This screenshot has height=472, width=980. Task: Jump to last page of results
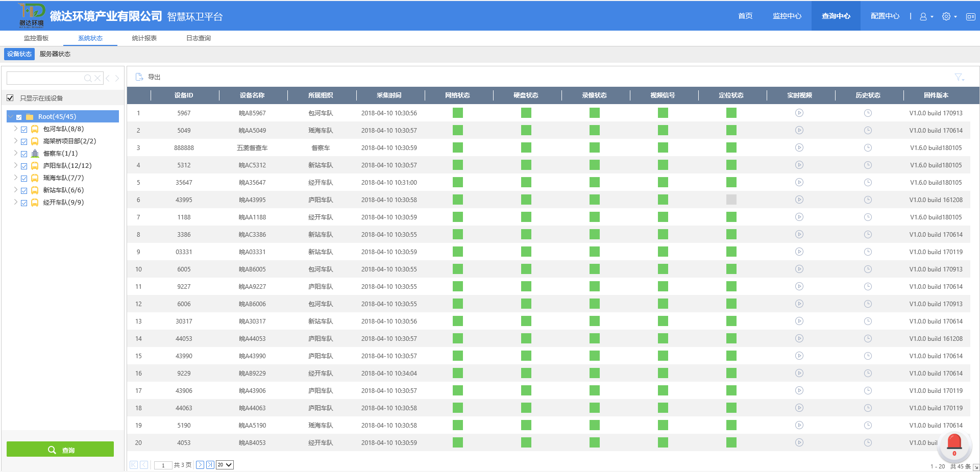(x=210, y=465)
